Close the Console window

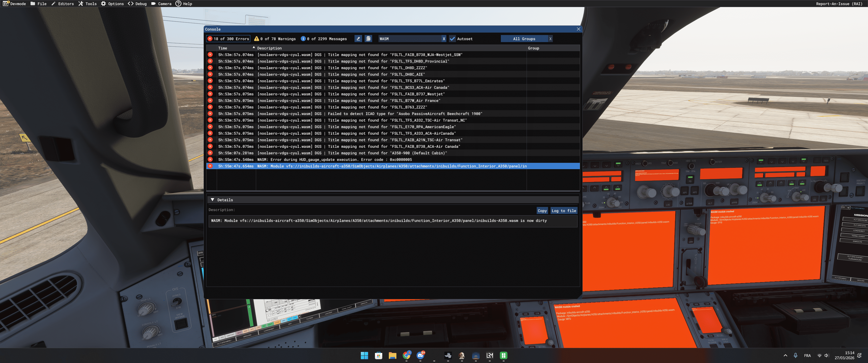(x=578, y=29)
